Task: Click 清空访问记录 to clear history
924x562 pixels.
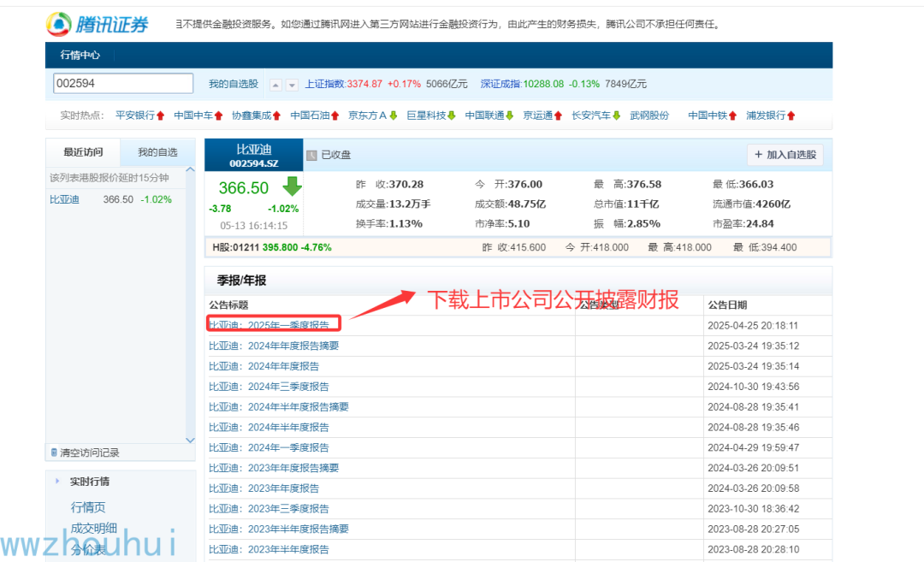Action: point(90,453)
